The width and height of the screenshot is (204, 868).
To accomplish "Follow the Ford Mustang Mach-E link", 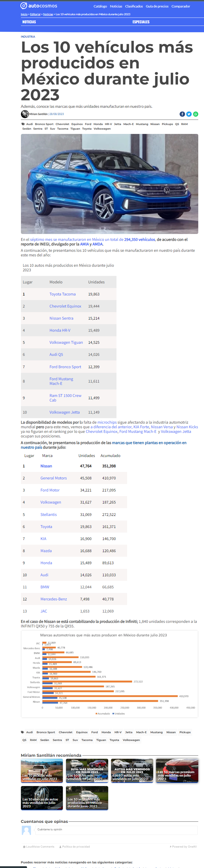I will (x=61, y=381).
